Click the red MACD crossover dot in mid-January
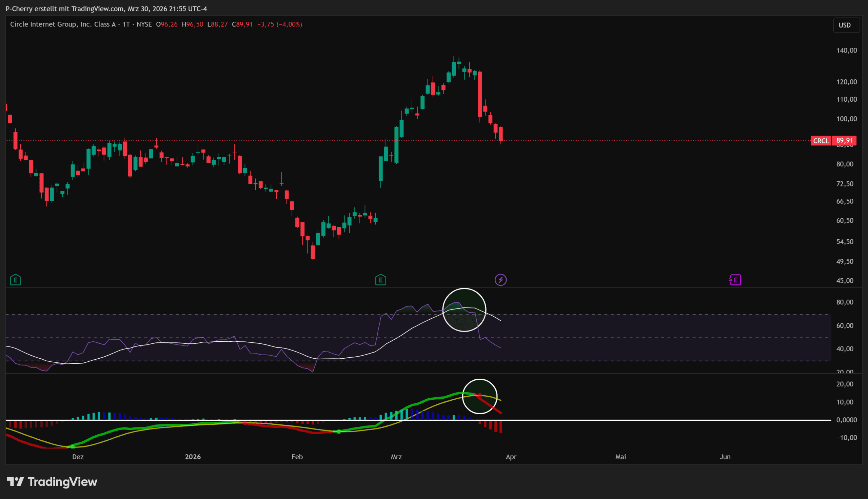868x499 pixels. [245, 423]
